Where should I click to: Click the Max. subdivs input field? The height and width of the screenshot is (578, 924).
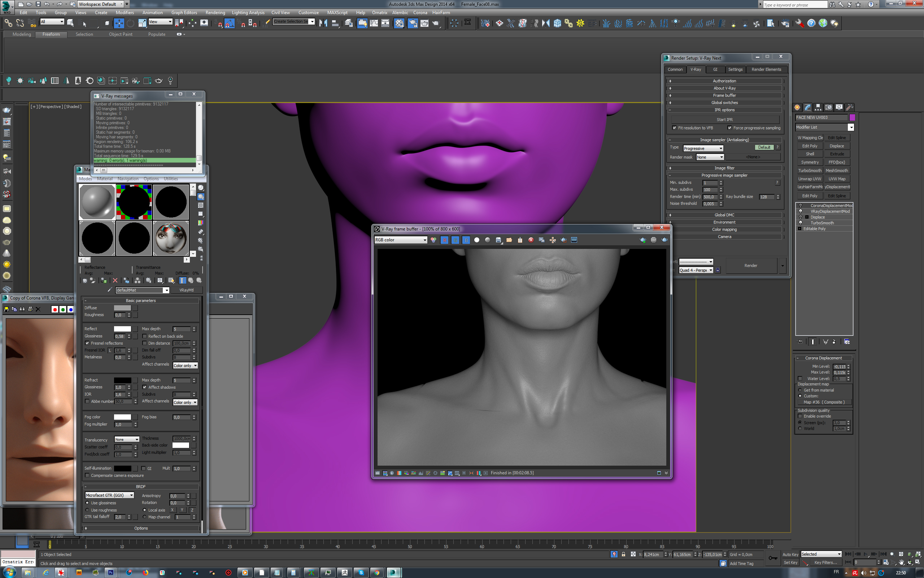710,190
